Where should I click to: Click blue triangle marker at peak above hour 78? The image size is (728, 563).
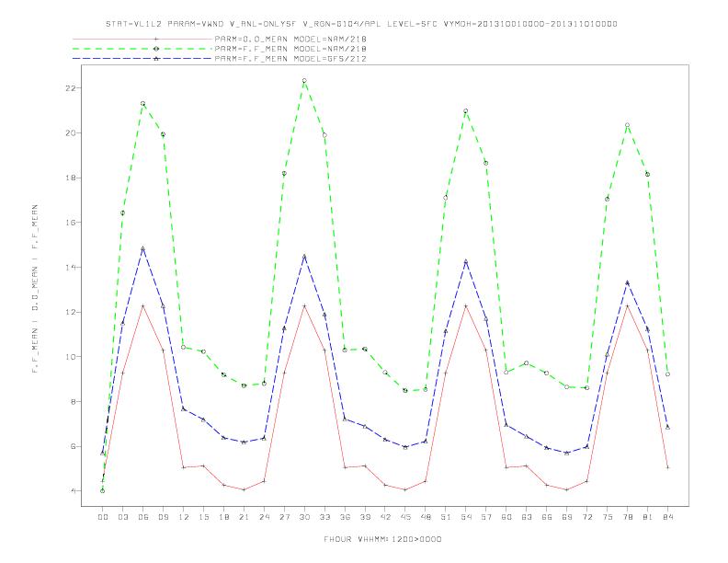[627, 282]
